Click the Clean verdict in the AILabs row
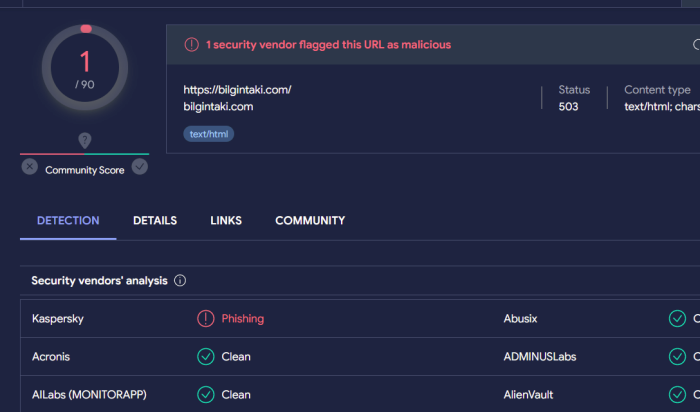This screenshot has height=412, width=700. click(x=236, y=395)
